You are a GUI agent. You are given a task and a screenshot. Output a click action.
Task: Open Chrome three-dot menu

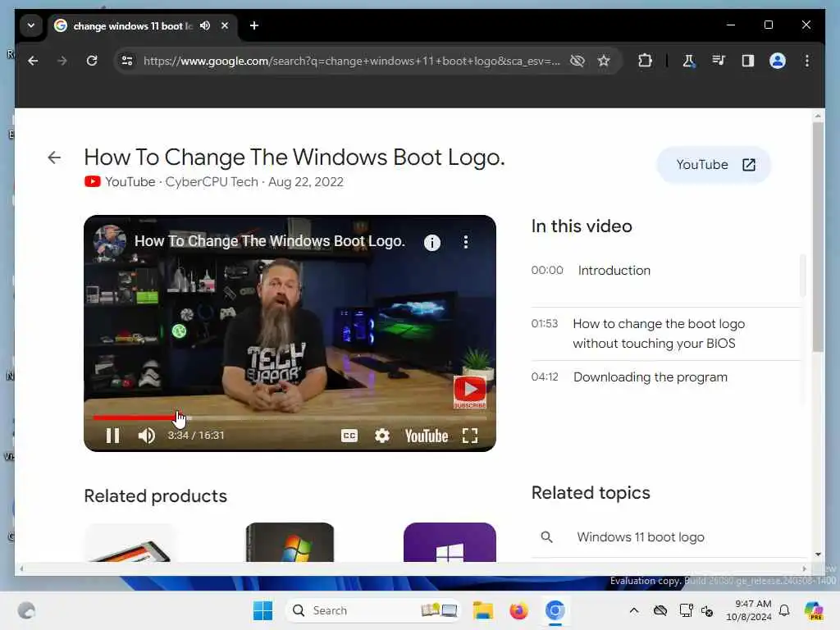click(x=807, y=61)
